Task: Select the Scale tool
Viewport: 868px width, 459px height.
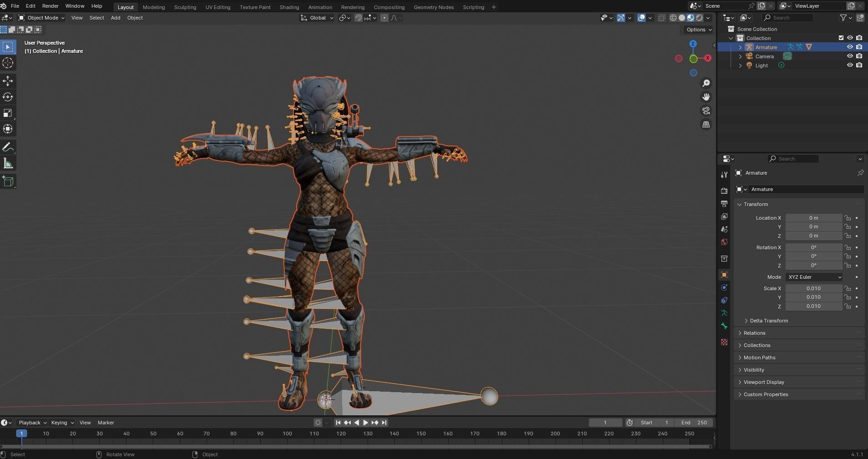Action: pyautogui.click(x=8, y=113)
